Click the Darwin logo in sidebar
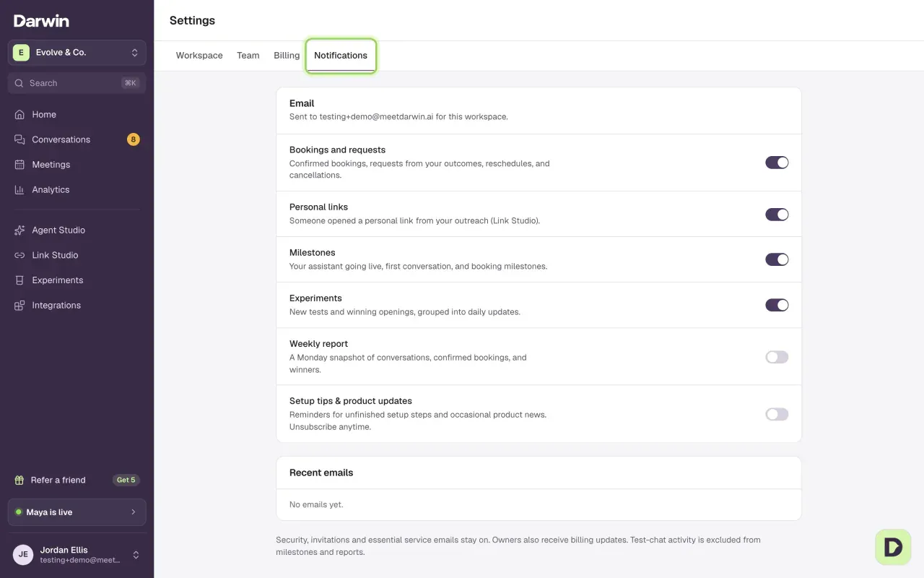 point(41,21)
